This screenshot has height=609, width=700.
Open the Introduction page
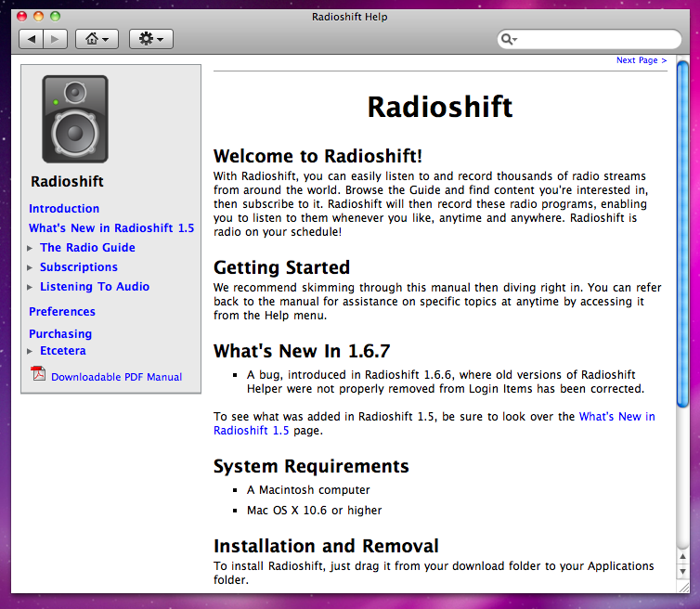point(64,209)
